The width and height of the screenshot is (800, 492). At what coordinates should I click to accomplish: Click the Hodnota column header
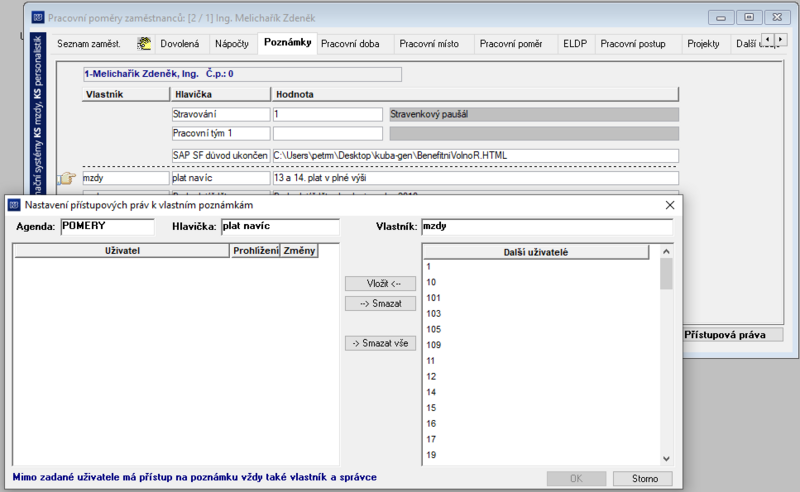tap(476, 94)
